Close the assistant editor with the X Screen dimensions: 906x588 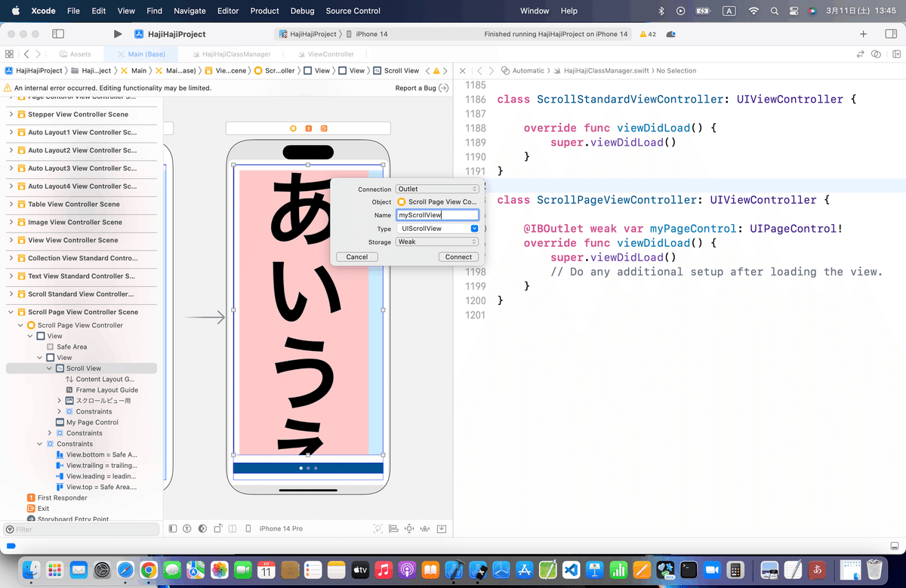pyautogui.click(x=463, y=71)
